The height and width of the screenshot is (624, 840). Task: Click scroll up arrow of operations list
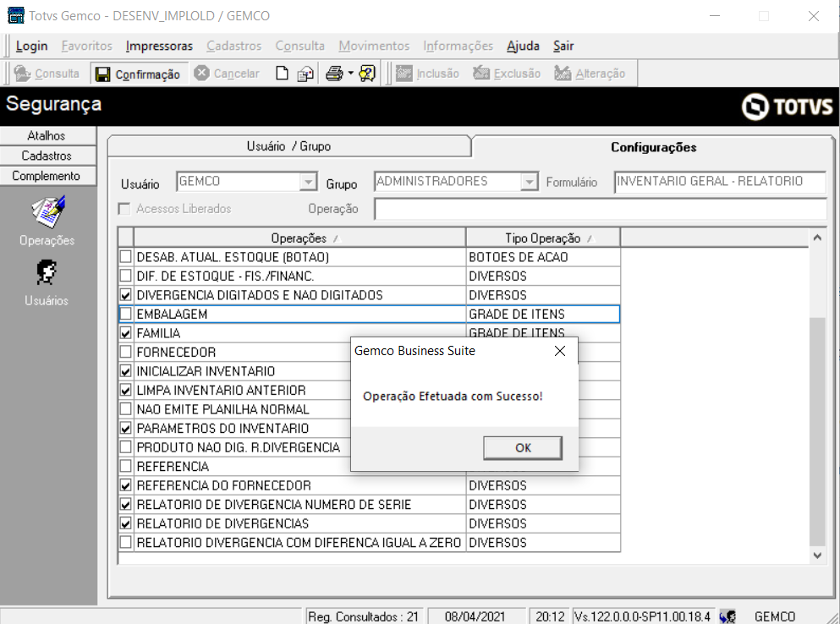[x=817, y=238]
